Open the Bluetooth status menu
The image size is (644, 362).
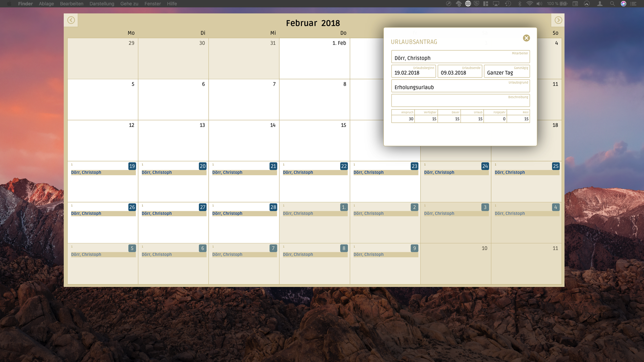[x=520, y=4]
